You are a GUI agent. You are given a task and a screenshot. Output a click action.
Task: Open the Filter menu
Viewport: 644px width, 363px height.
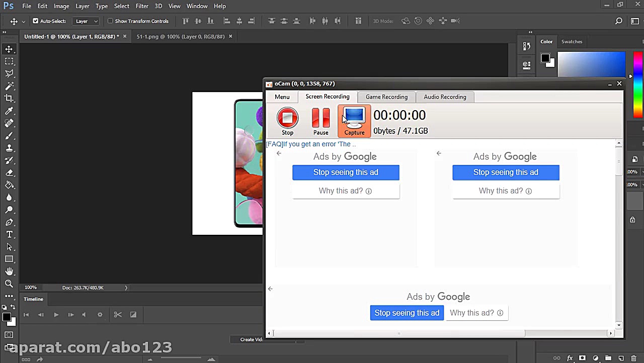pos(142,6)
